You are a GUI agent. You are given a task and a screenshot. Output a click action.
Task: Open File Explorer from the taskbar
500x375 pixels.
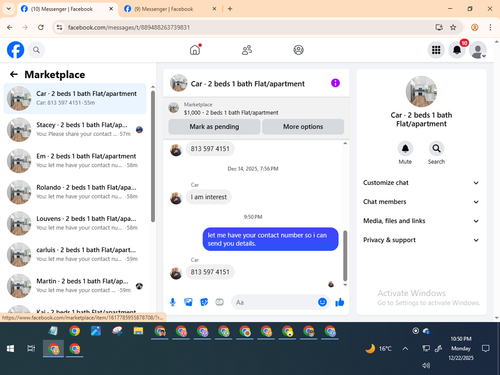pos(138,331)
